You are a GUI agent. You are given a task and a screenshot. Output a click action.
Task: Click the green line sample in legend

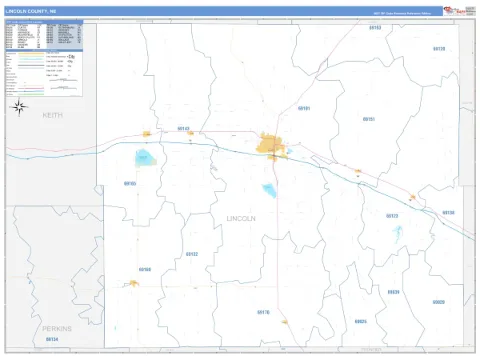point(31,94)
